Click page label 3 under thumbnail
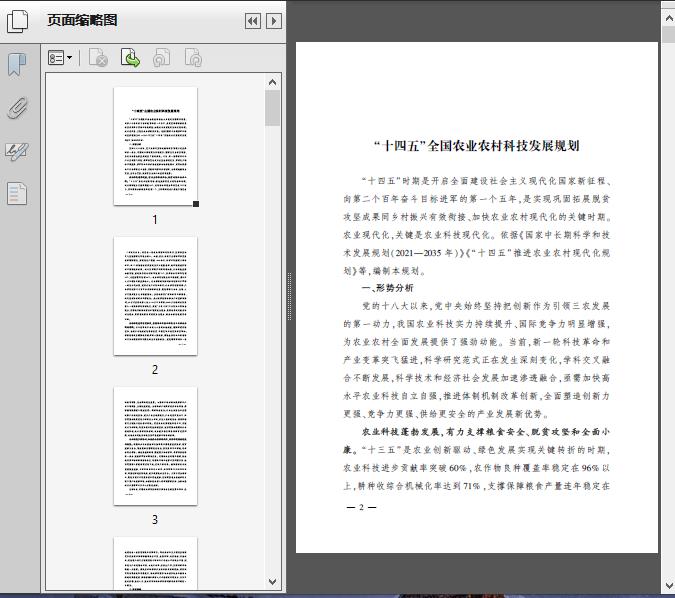675x598 pixels. tap(155, 520)
